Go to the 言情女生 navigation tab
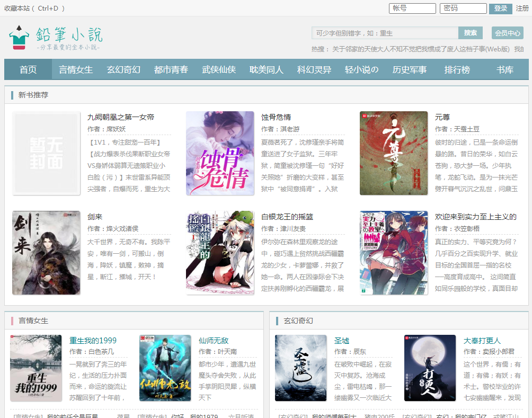Image resolution: width=532 pixels, height=418 pixels. 76,69
